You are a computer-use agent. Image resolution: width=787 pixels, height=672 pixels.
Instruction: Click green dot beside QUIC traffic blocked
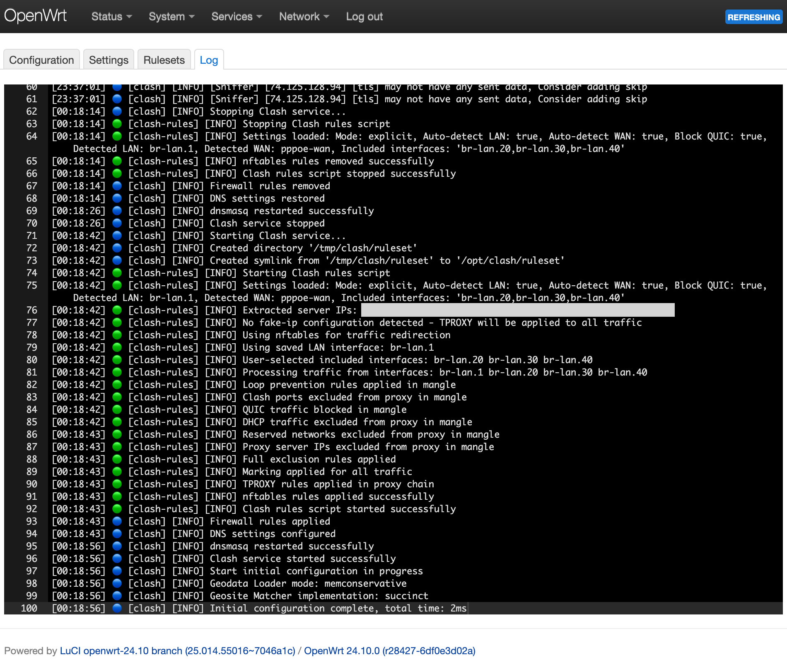pyautogui.click(x=117, y=409)
